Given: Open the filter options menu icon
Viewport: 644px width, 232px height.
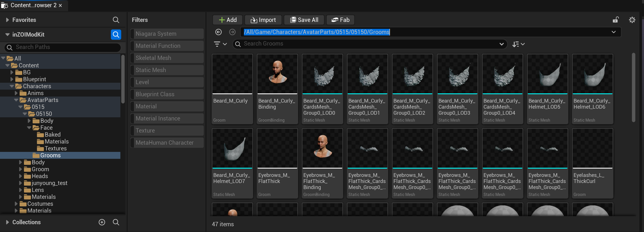Looking at the screenshot, I should click(x=220, y=44).
